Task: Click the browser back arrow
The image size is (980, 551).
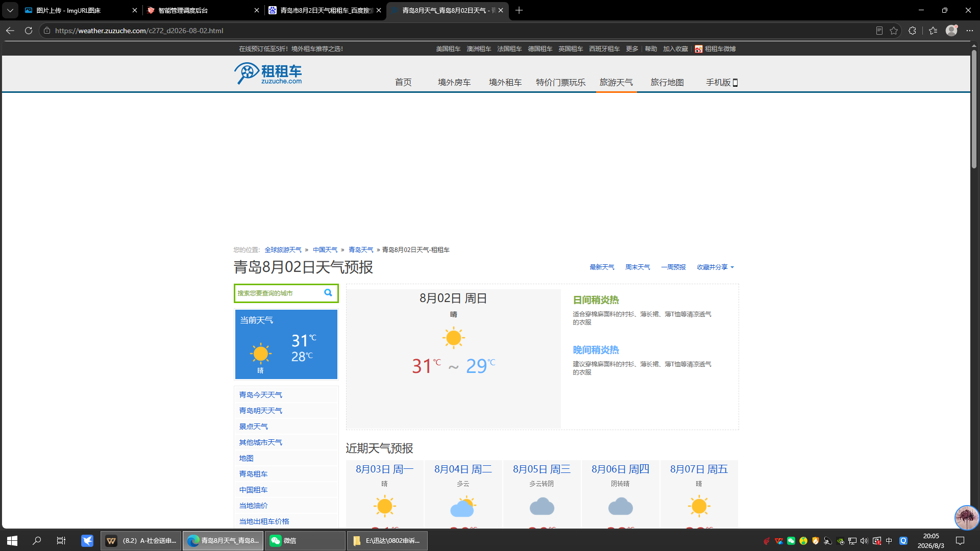Action: [x=10, y=31]
